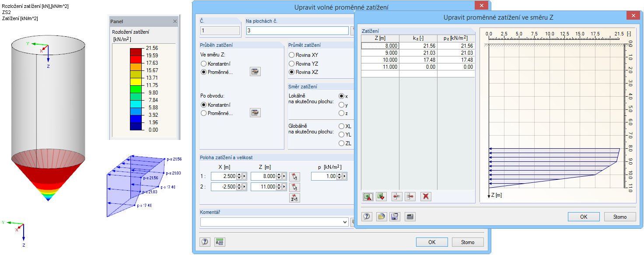The height and width of the screenshot is (255, 644).
Task: Select kz cell 17.48
Action: 418,59
